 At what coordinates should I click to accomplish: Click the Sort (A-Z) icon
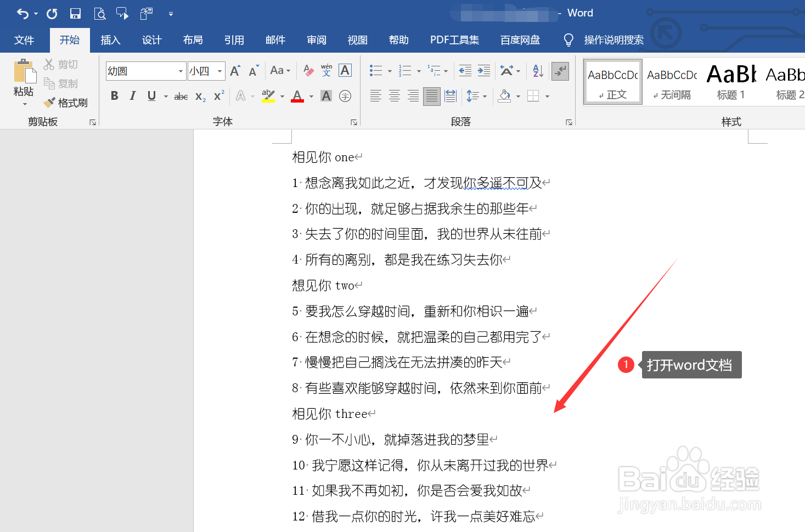(x=537, y=71)
